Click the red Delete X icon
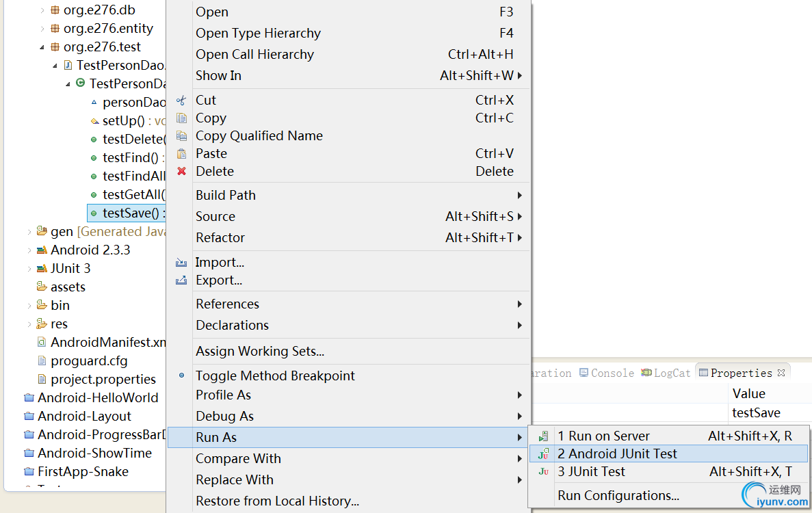 [x=181, y=171]
